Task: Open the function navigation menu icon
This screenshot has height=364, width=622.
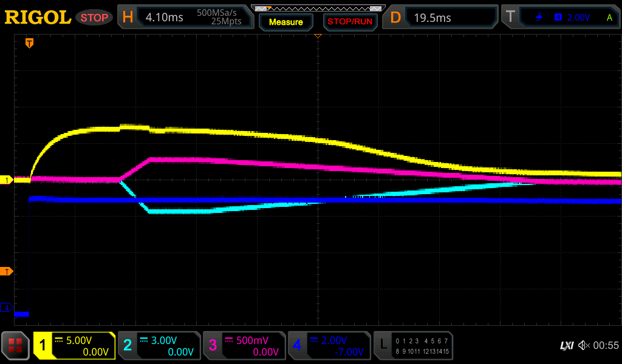Action: pos(15,346)
